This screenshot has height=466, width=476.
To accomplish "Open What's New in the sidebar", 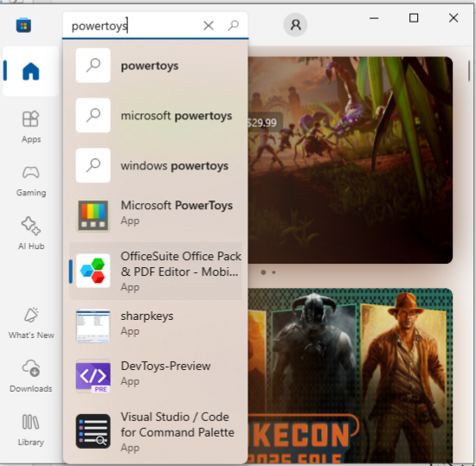I will (x=31, y=322).
